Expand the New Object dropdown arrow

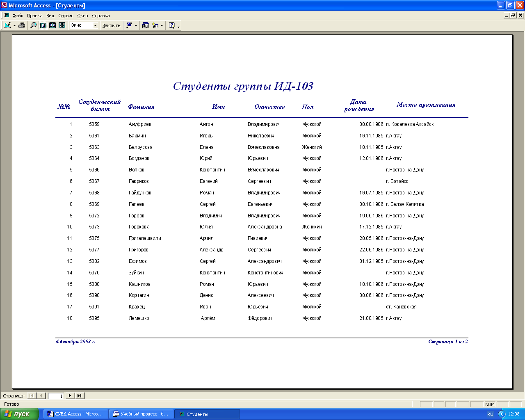click(162, 25)
